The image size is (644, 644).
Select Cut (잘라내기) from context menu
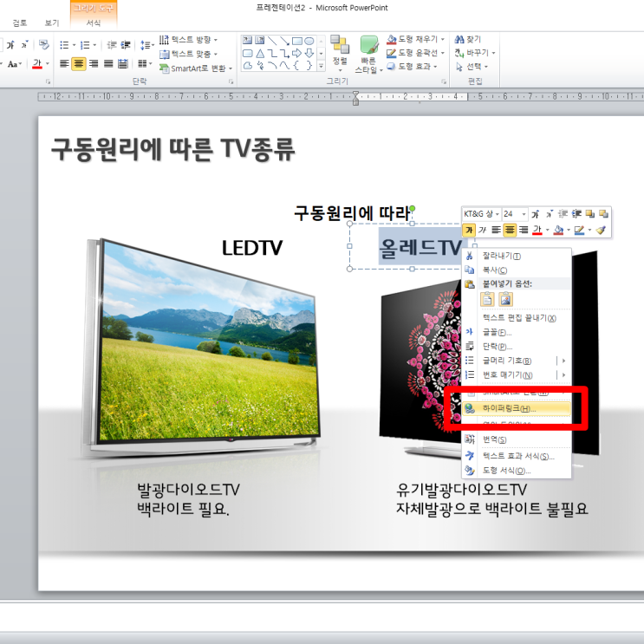pos(517,256)
